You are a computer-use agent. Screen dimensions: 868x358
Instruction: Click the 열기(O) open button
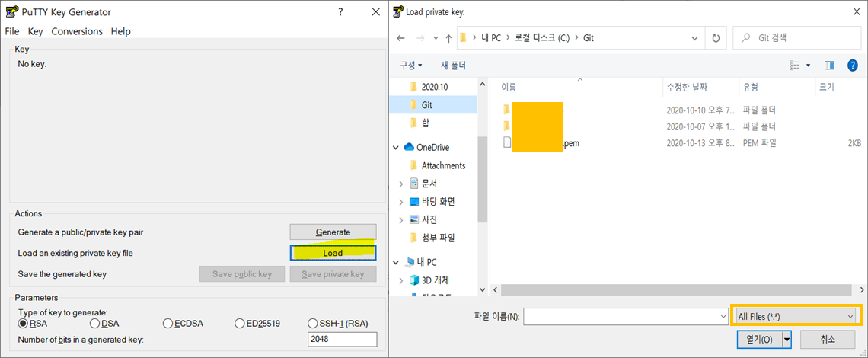click(759, 340)
